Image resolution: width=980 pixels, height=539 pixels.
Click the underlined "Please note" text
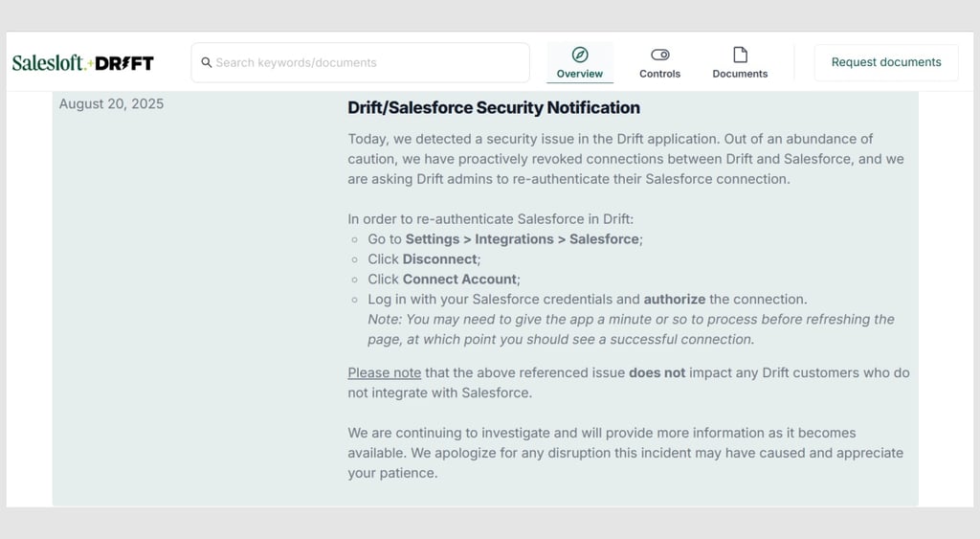[x=385, y=372]
